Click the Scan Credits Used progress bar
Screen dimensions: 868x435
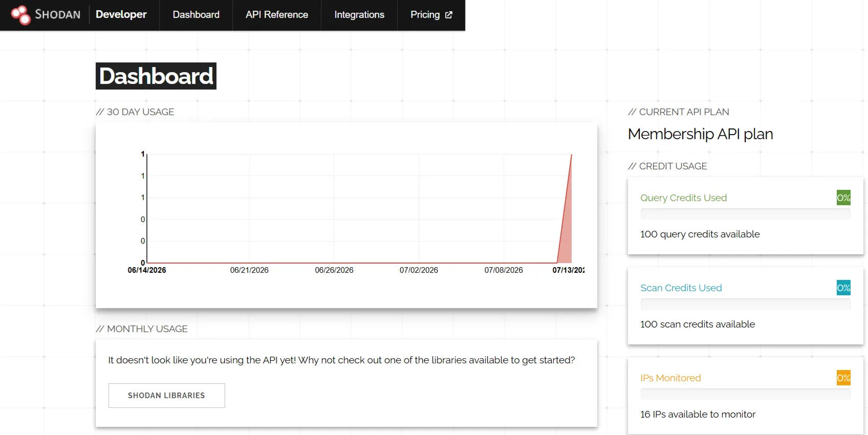[745, 304]
